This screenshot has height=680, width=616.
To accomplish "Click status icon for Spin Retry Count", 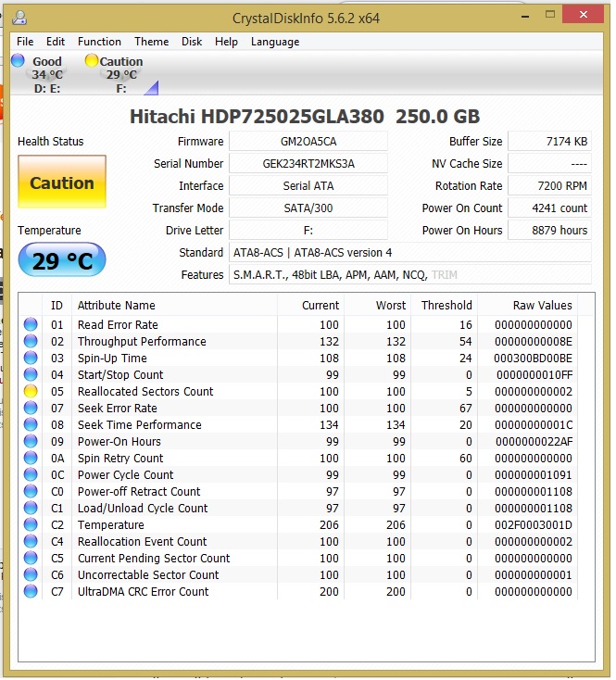I will [31, 459].
